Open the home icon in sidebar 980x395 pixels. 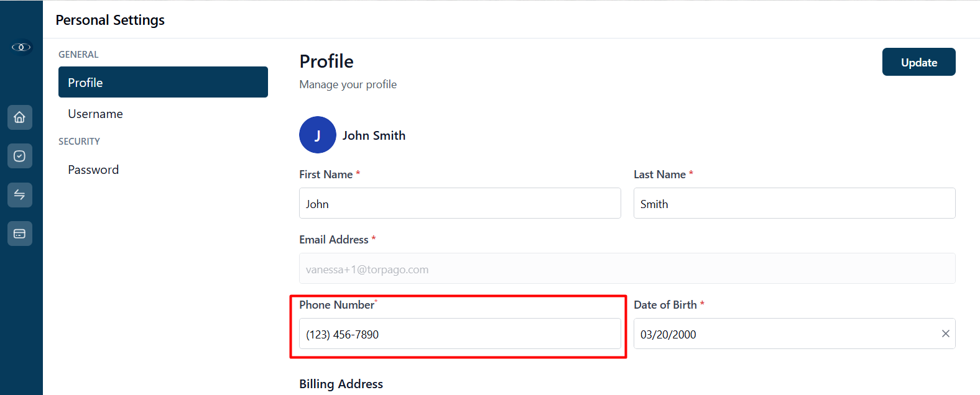click(x=20, y=117)
